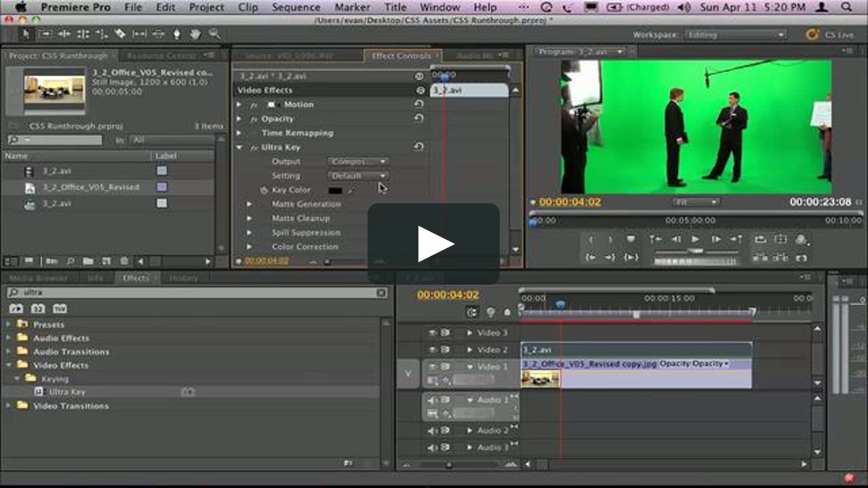
Task: Click the Key Color eyedropper
Action: coord(351,190)
